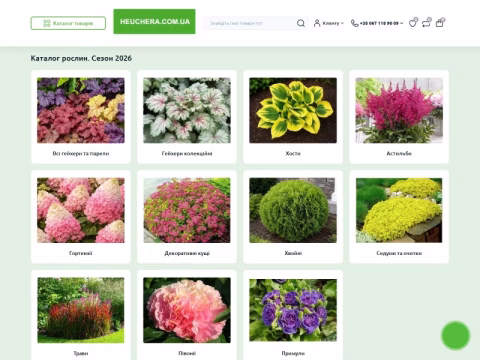Click the Декоративні кущі text link
480x360 pixels.
pyautogui.click(x=187, y=253)
